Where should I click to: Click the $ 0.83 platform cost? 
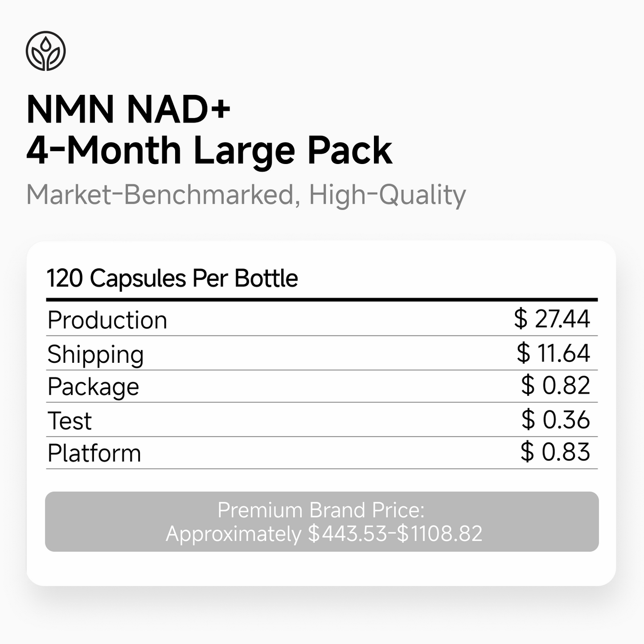(555, 452)
